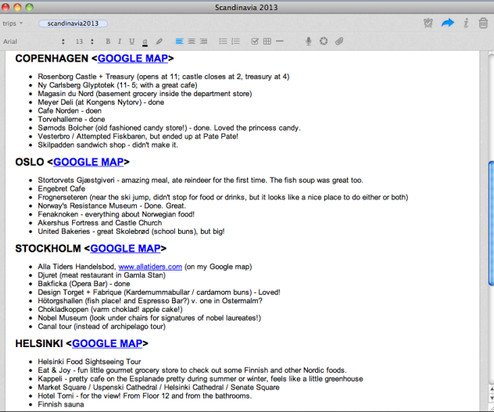
Task: Delete the note with the trash icon
Action: click(483, 23)
